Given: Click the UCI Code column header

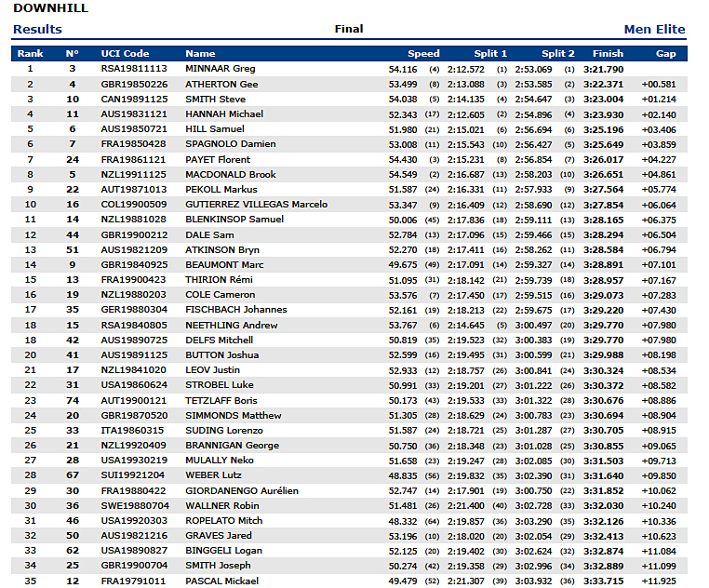Looking at the screenshot, I should point(125,54).
